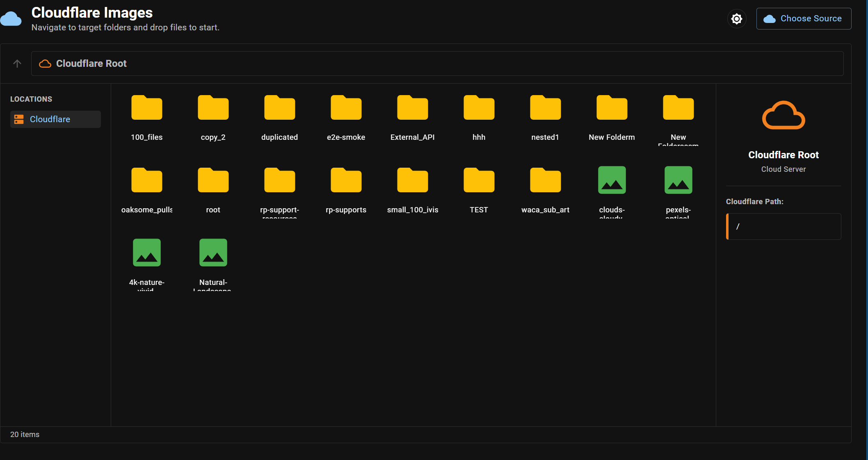The width and height of the screenshot is (868, 460).
Task: Open the duplicated folder icon
Action: point(279,108)
